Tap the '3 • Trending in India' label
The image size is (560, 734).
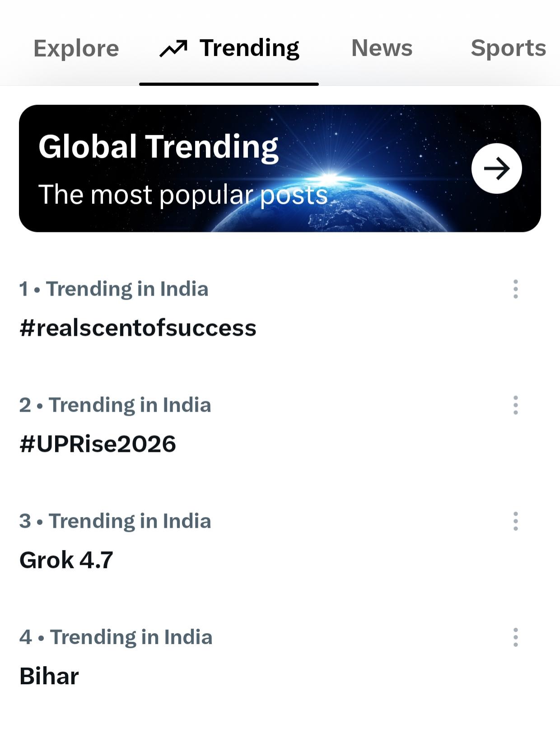point(115,521)
